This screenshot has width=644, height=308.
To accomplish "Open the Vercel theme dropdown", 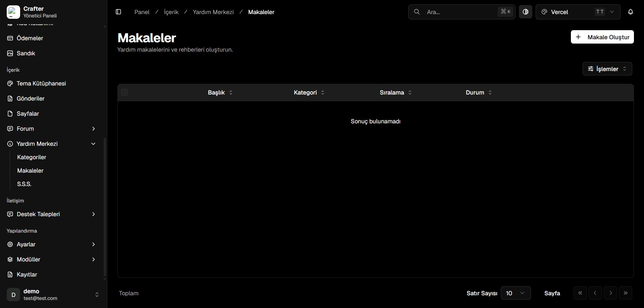I will pos(578,12).
